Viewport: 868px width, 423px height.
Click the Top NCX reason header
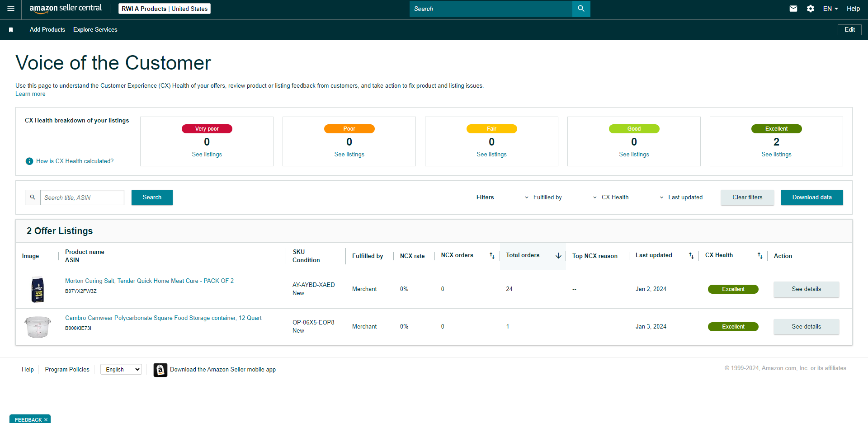595,256
